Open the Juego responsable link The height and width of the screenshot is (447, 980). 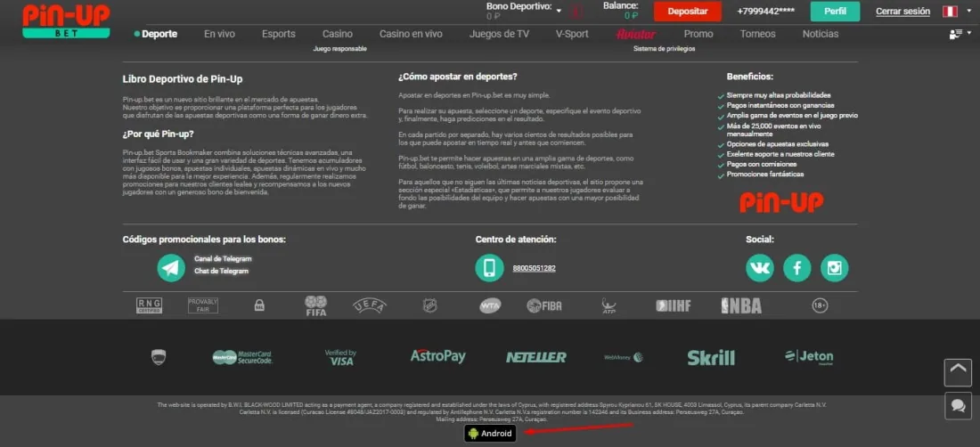(340, 49)
